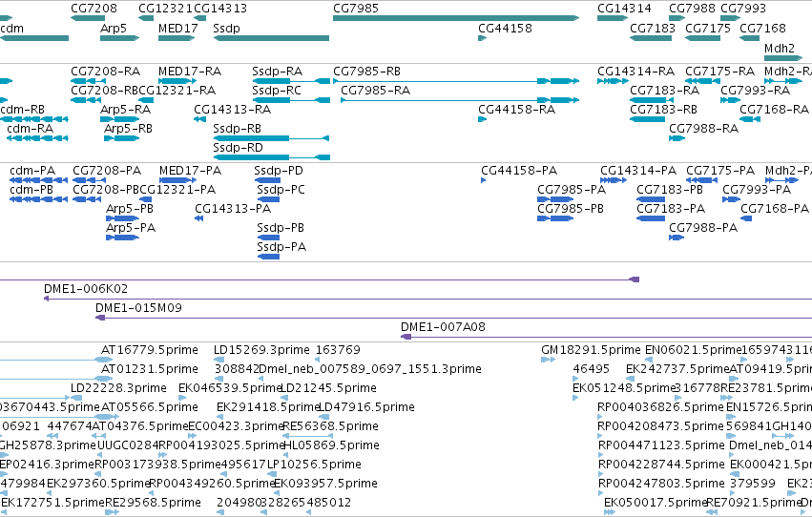Click transcript CG7183-RB

tap(647, 119)
